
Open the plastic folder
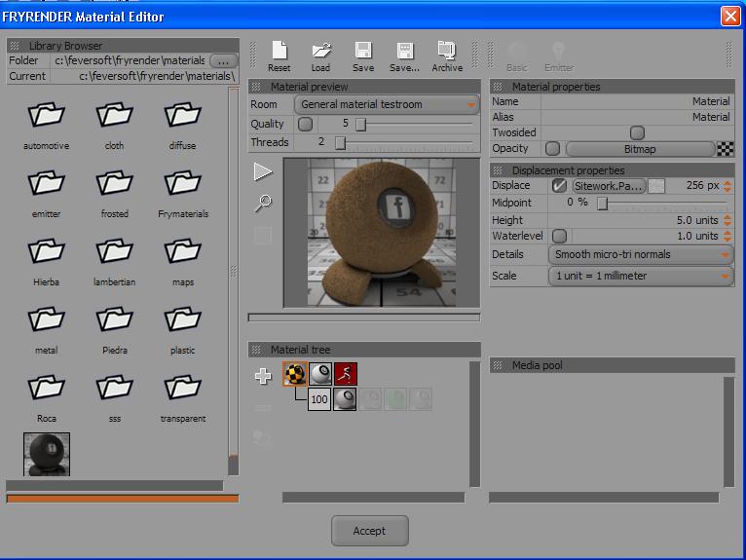183,330
